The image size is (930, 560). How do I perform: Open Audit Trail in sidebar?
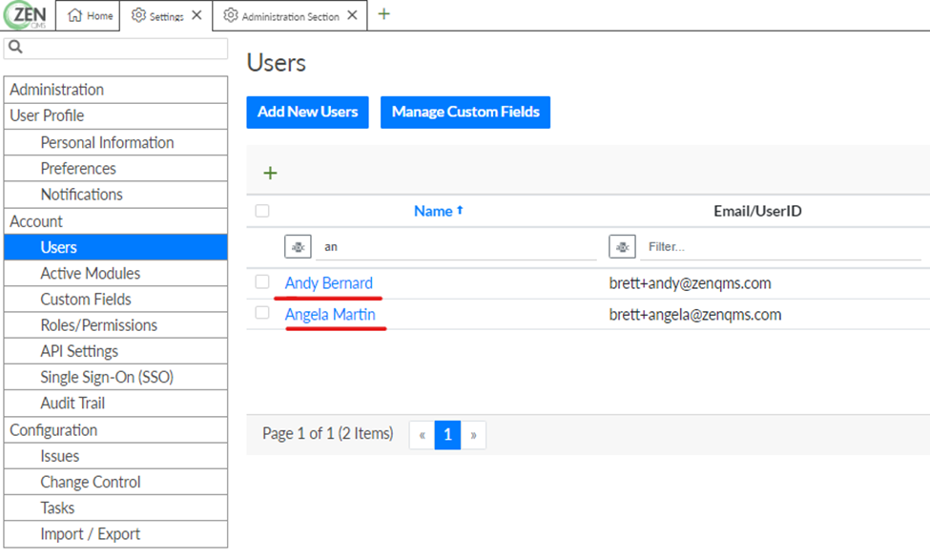coord(115,404)
